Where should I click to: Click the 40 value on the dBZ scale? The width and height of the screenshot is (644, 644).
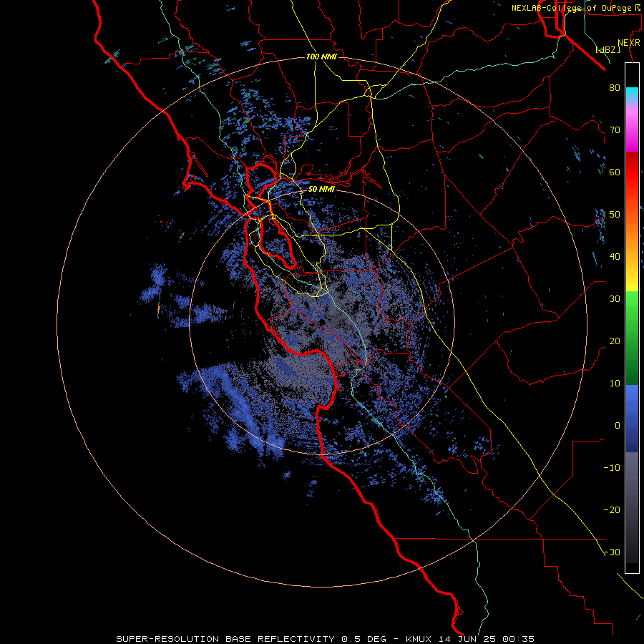[615, 257]
